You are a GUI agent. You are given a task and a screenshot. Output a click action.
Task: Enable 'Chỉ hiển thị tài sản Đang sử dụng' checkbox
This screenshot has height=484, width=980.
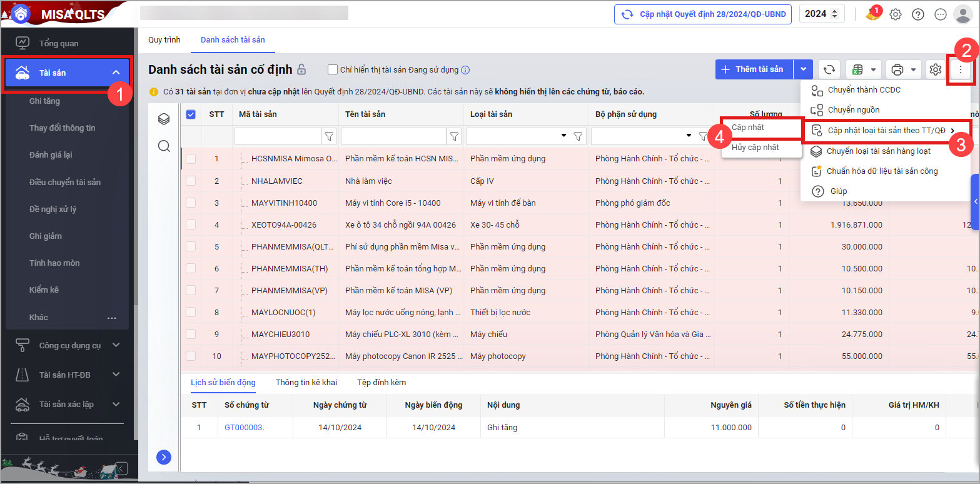pos(333,69)
